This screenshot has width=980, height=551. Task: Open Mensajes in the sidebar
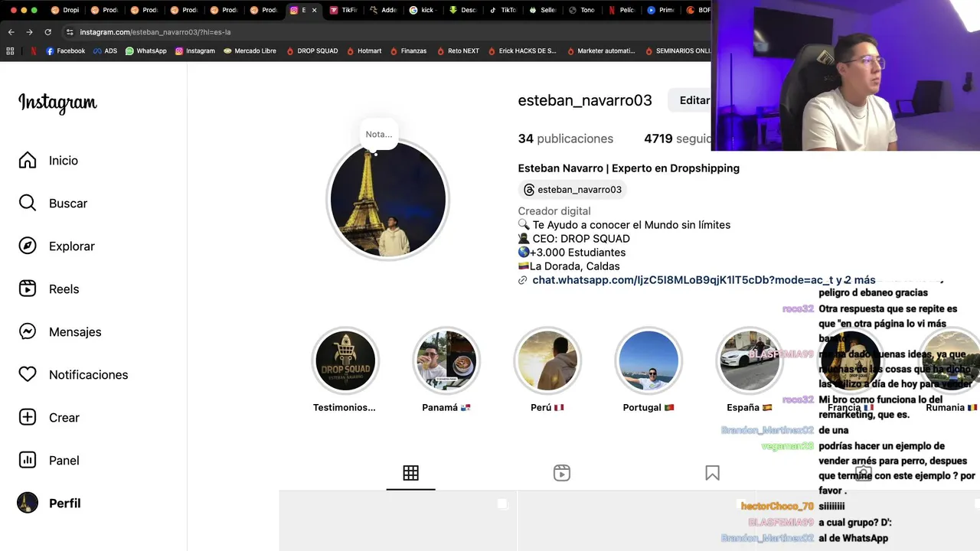click(60, 332)
